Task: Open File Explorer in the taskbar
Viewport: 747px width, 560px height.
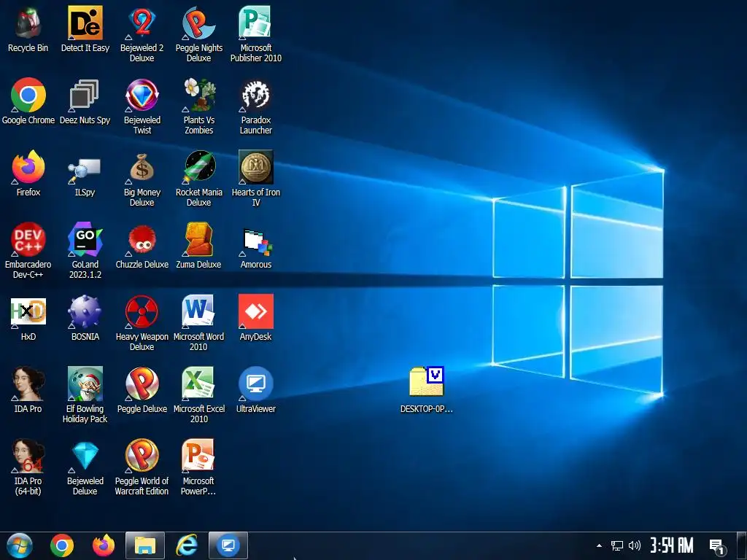Action: click(145, 545)
